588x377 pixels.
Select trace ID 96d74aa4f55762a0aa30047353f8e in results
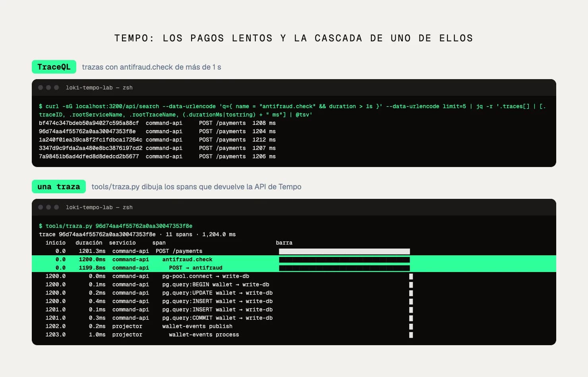(x=87, y=132)
